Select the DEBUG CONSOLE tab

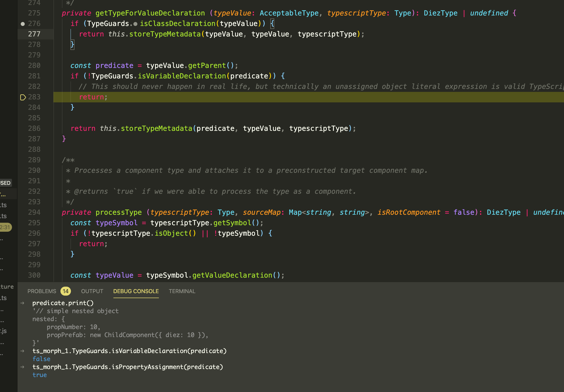pyautogui.click(x=136, y=291)
